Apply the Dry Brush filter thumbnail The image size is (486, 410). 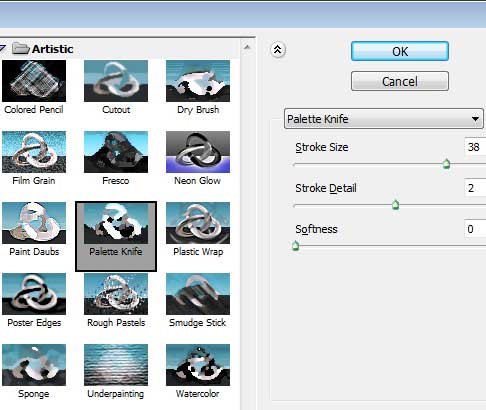(x=198, y=81)
